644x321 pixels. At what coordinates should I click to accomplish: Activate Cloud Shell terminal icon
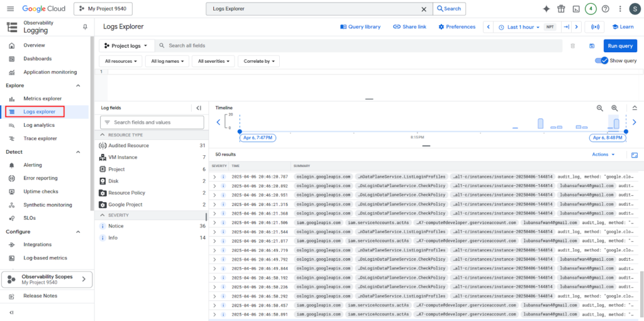(x=576, y=9)
